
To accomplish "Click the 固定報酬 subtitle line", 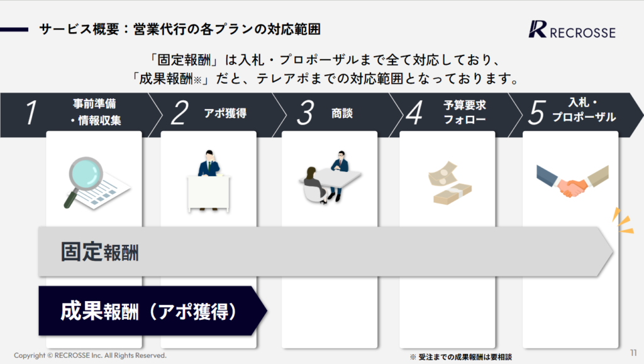I will [x=325, y=60].
